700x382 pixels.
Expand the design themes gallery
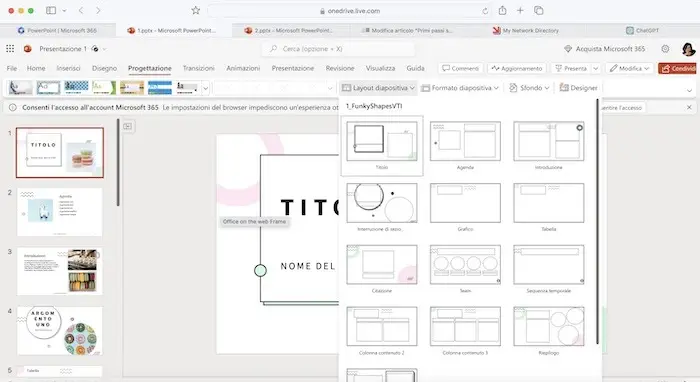(205, 88)
